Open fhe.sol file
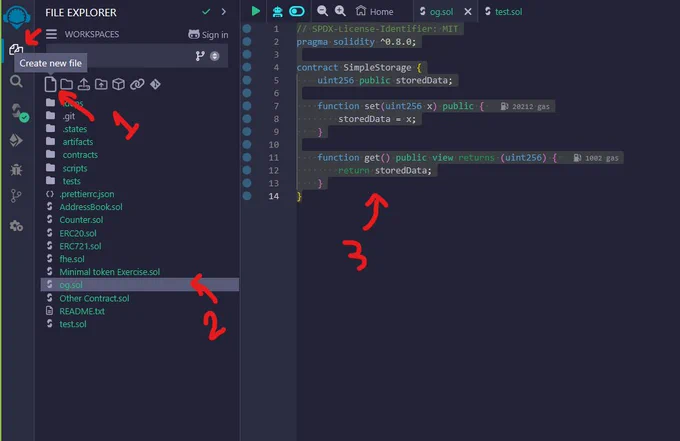This screenshot has width=680, height=441. 72,259
